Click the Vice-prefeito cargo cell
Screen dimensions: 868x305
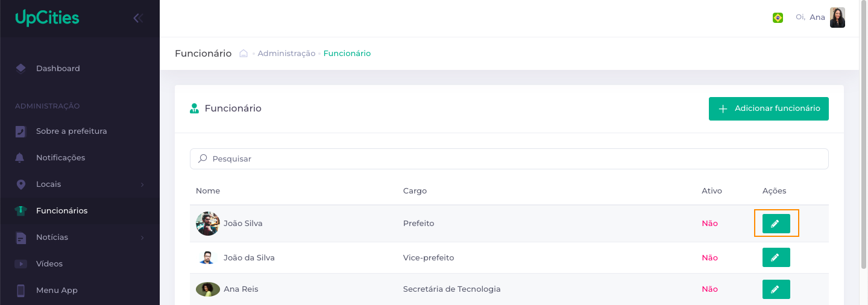click(x=429, y=257)
